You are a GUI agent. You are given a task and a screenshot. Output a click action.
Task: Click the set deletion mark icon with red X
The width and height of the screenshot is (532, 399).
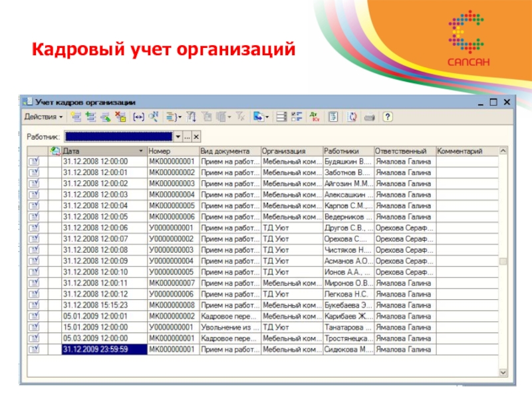(x=120, y=117)
